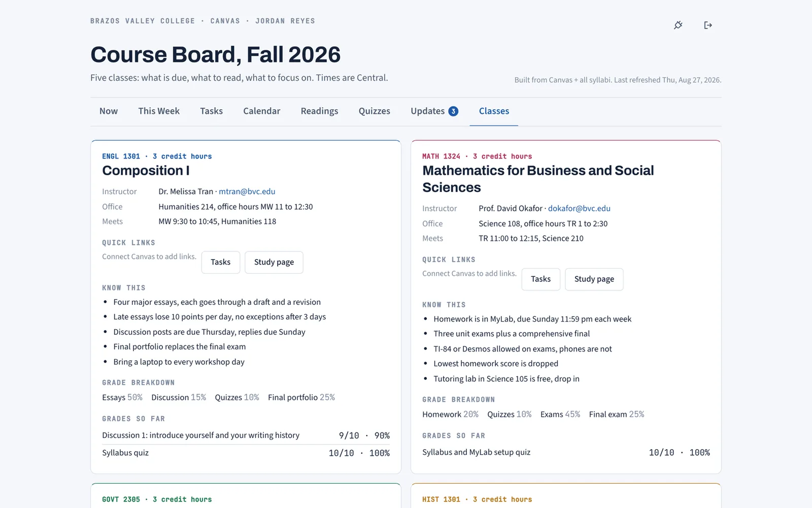Image resolution: width=812 pixels, height=508 pixels.
Task: Click 'MW 9:30 to 10:45, Humanities 118' text
Action: click(x=217, y=221)
